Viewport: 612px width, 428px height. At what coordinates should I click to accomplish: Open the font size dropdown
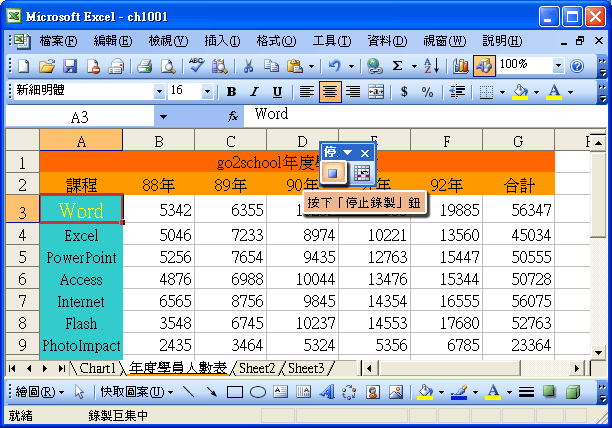tap(207, 92)
